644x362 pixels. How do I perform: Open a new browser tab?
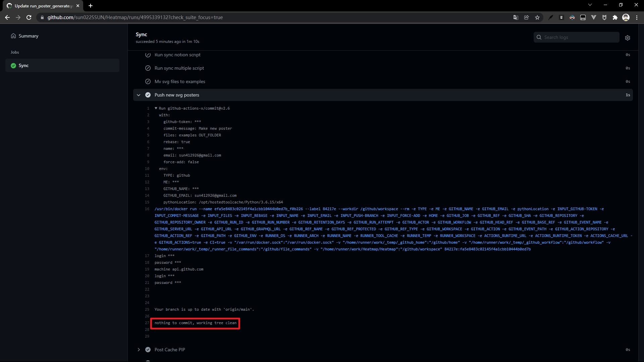91,6
